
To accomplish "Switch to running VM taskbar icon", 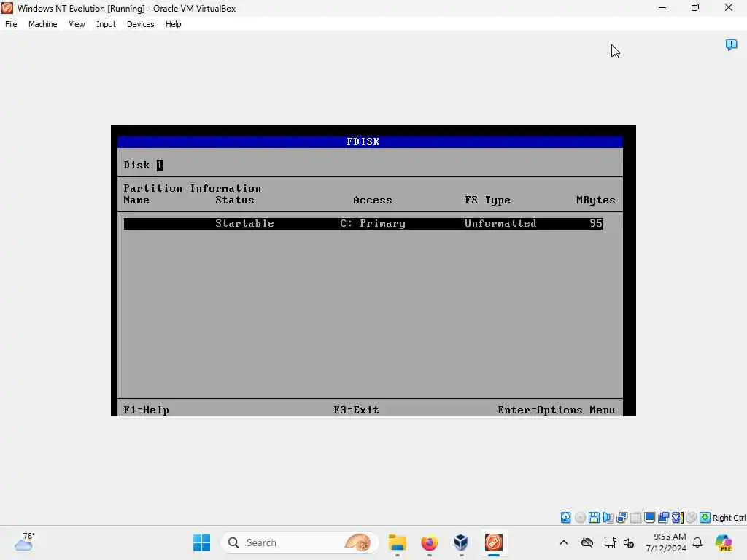I will click(494, 542).
